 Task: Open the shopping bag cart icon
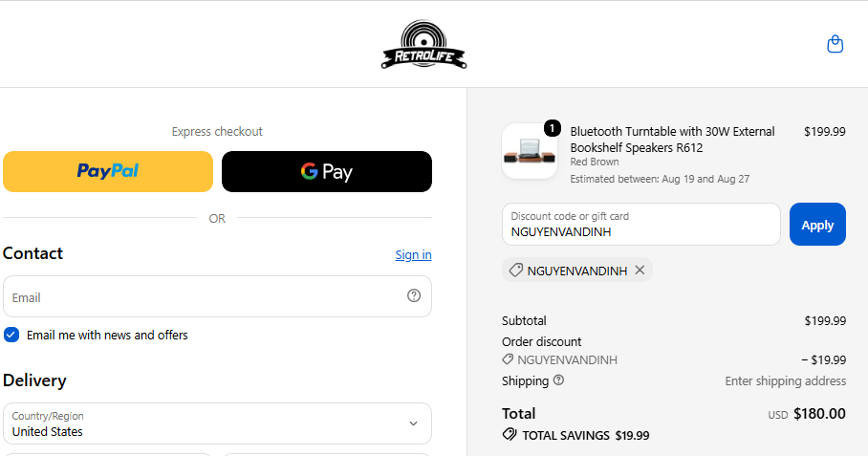[835, 44]
